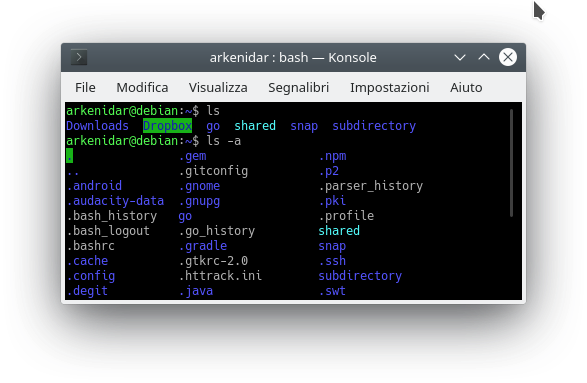Open the Impostazioni menu
This screenshot has height=383, width=587.
pyautogui.click(x=389, y=88)
